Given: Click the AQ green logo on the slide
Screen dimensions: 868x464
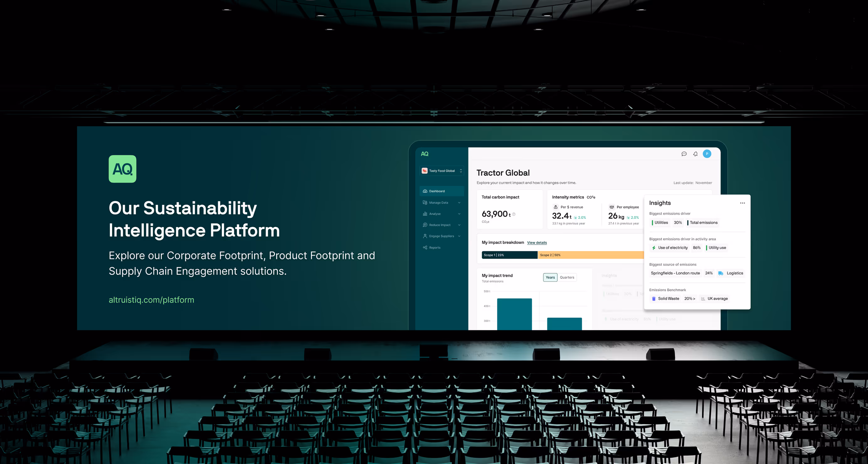Looking at the screenshot, I should pos(122,169).
